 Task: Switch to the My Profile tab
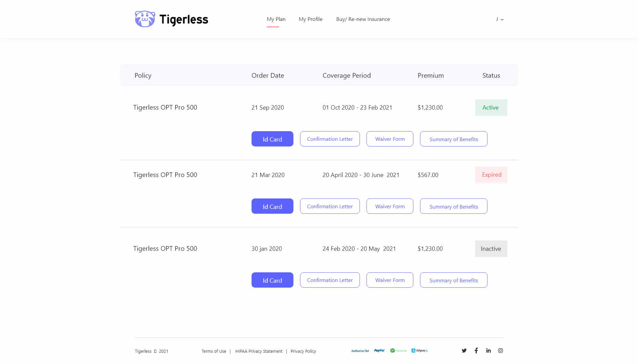pyautogui.click(x=310, y=19)
